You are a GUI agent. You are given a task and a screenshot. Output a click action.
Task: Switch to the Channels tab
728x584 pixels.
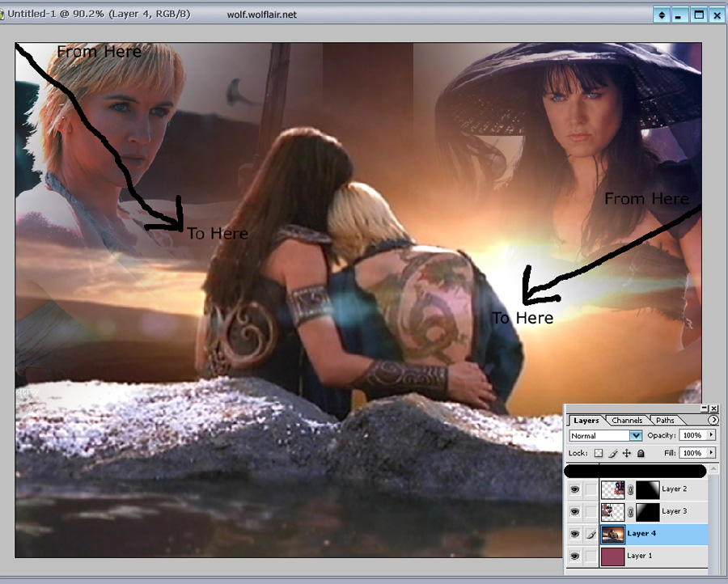(627, 420)
